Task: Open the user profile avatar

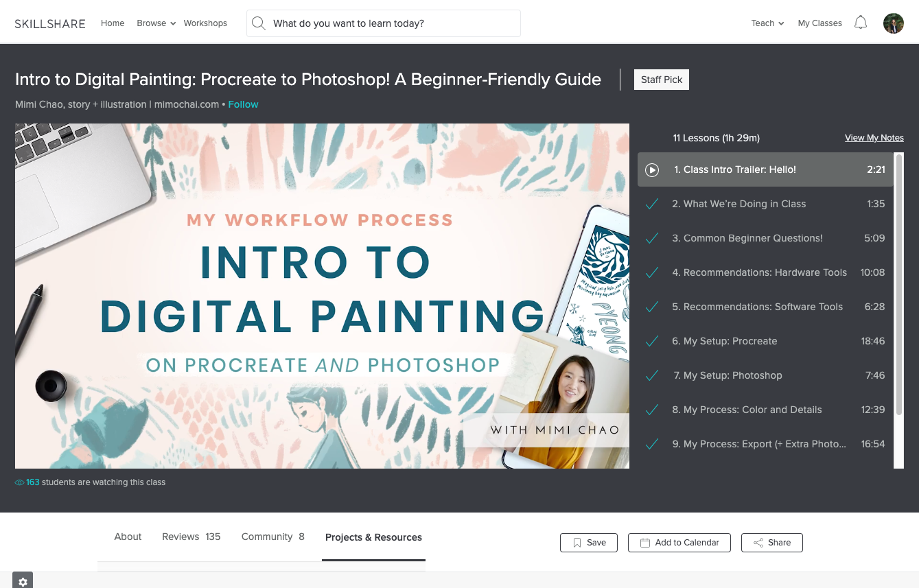Action: [893, 23]
